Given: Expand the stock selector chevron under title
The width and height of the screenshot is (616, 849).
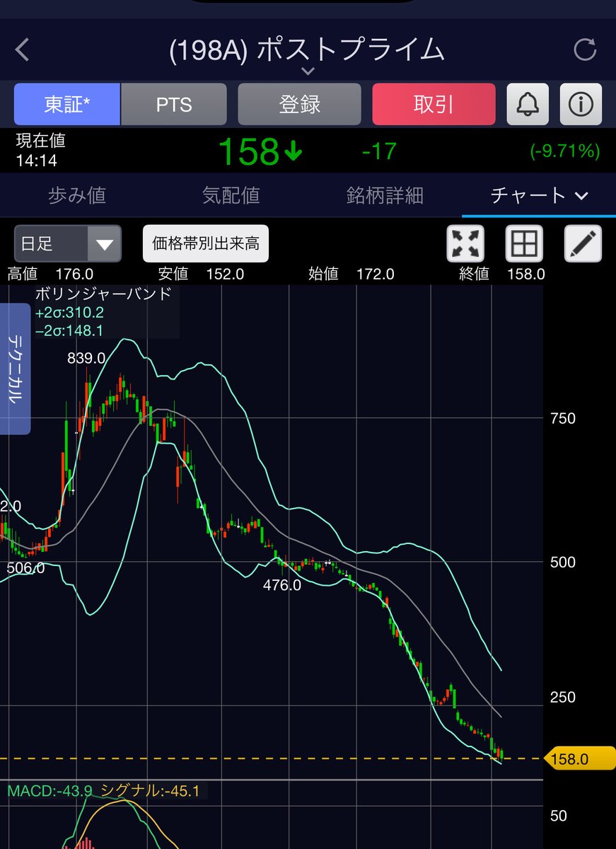Looking at the screenshot, I should coord(308,71).
